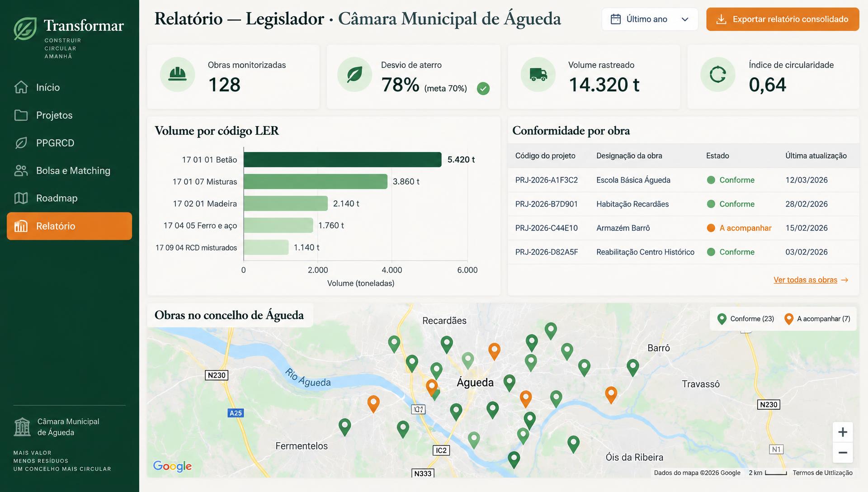Image resolution: width=868 pixels, height=492 pixels.
Task: Click the truck Volume rastreado icon
Action: (x=538, y=74)
